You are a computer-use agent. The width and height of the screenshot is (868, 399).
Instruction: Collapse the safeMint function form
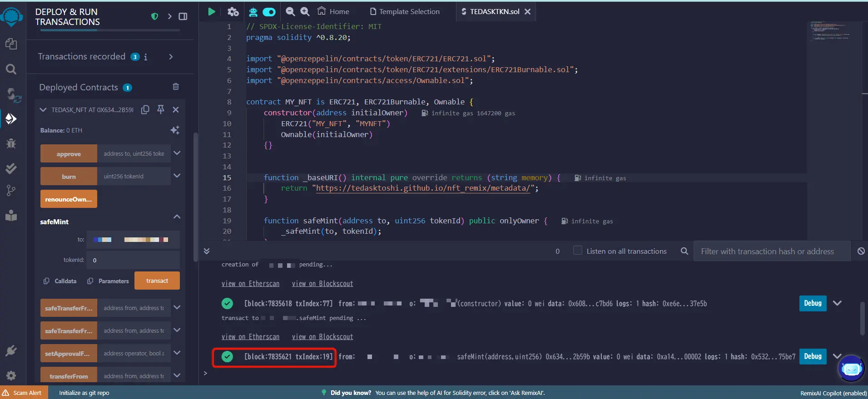tap(177, 217)
